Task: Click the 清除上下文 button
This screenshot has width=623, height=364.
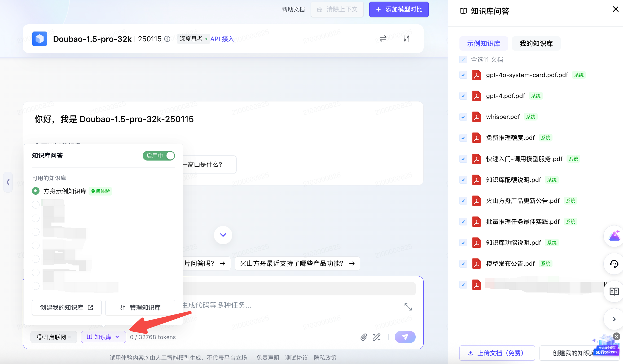Action: pos(337,10)
